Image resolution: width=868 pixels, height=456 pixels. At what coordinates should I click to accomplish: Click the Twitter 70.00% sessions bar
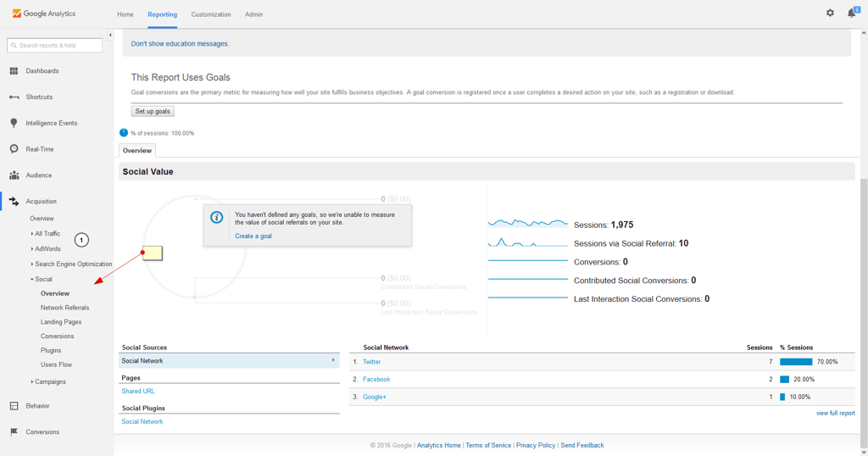pos(796,362)
